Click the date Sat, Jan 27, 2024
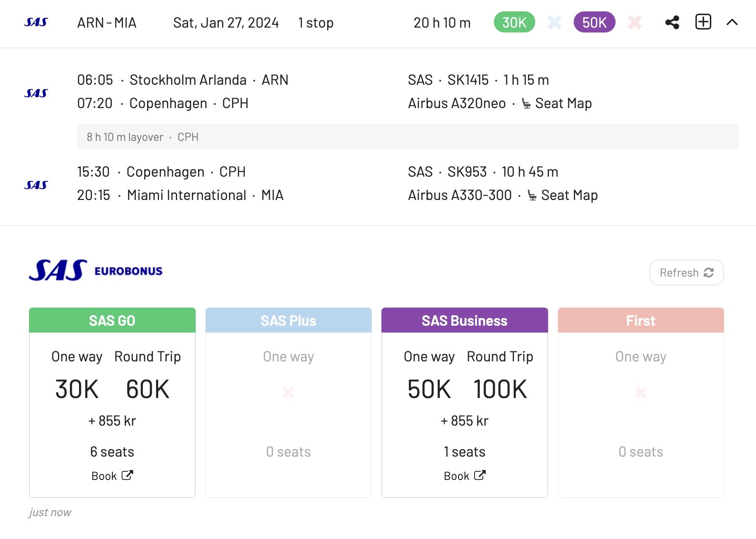This screenshot has height=539, width=756. [x=226, y=23]
